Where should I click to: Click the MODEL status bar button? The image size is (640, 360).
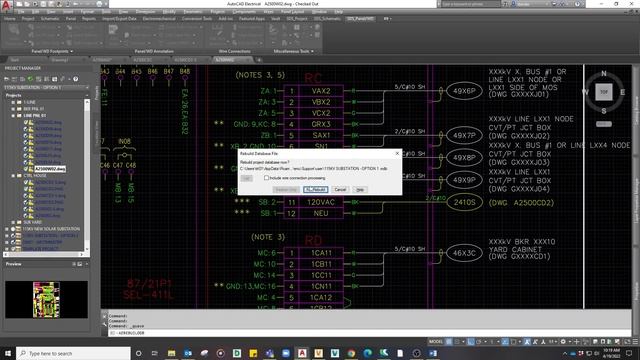click(436, 342)
